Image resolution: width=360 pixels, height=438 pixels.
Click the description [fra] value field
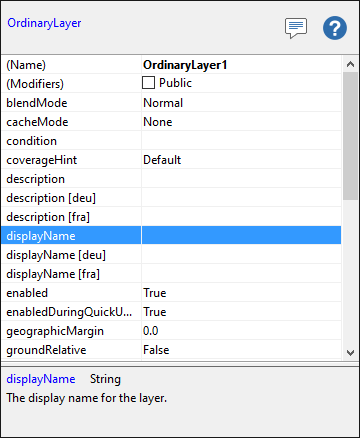tap(241, 217)
